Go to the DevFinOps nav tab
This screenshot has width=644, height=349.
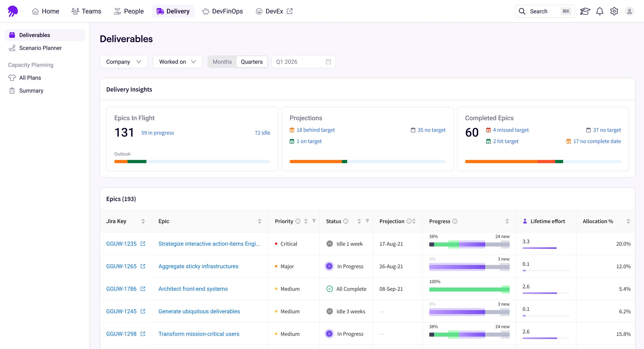pyautogui.click(x=222, y=11)
